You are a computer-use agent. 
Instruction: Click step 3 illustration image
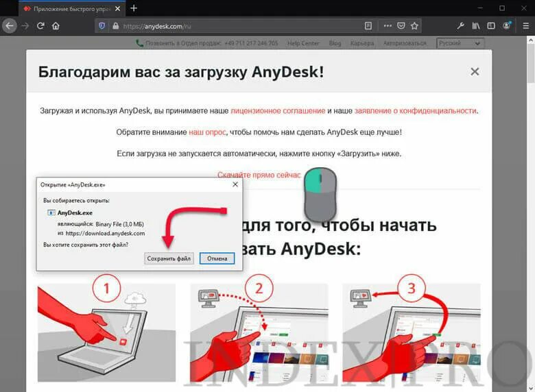412,332
